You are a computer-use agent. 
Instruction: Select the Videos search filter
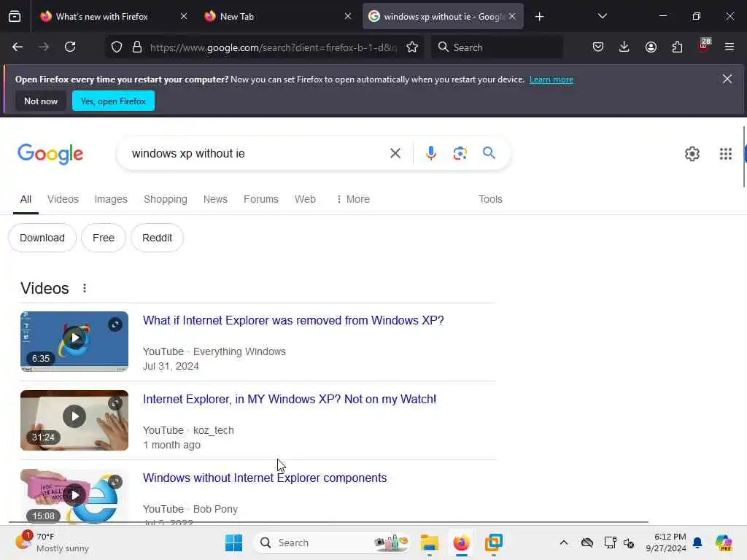[63, 199]
